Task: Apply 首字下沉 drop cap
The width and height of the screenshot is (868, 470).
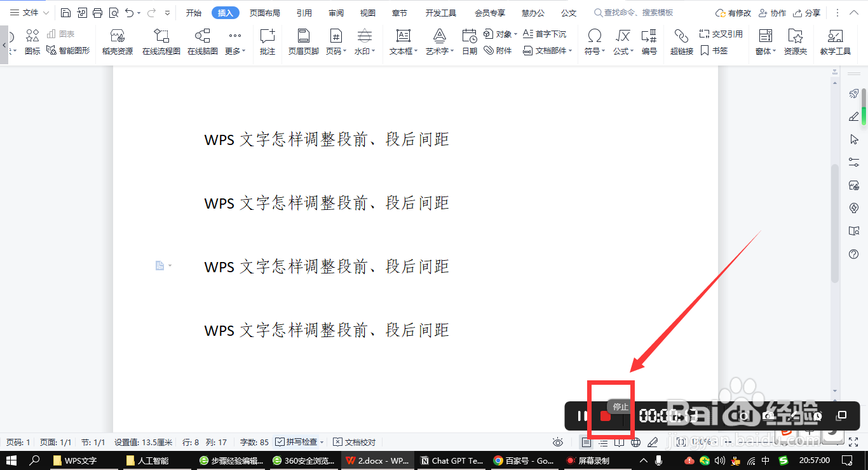Action: point(545,34)
